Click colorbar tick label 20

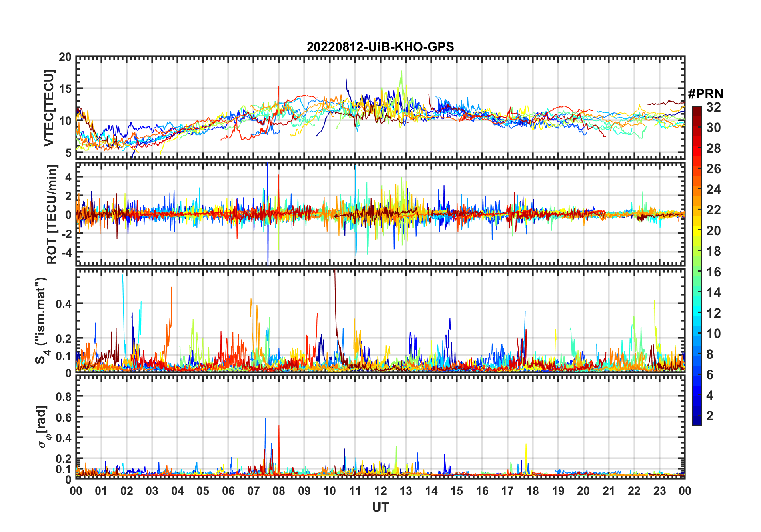pos(713,231)
